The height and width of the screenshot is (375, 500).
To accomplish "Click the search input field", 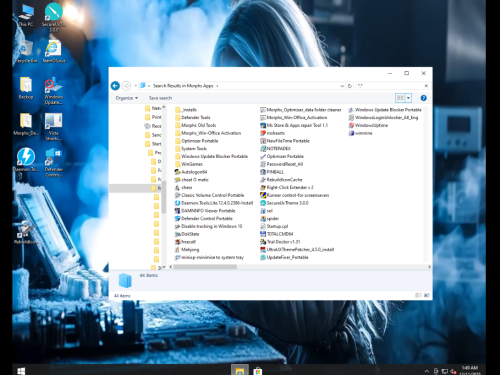I will coord(389,86).
